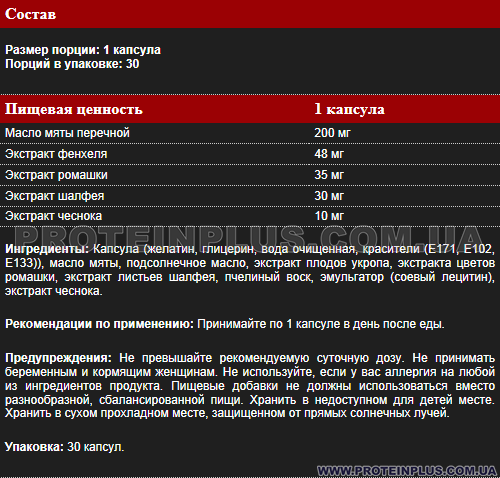This screenshot has width=500, height=478.
Task: Select the Экстракт ромашки row
Action: click(250, 175)
